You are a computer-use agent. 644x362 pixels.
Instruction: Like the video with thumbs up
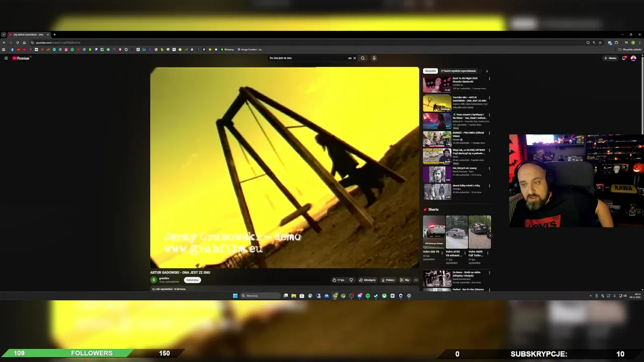339,280
